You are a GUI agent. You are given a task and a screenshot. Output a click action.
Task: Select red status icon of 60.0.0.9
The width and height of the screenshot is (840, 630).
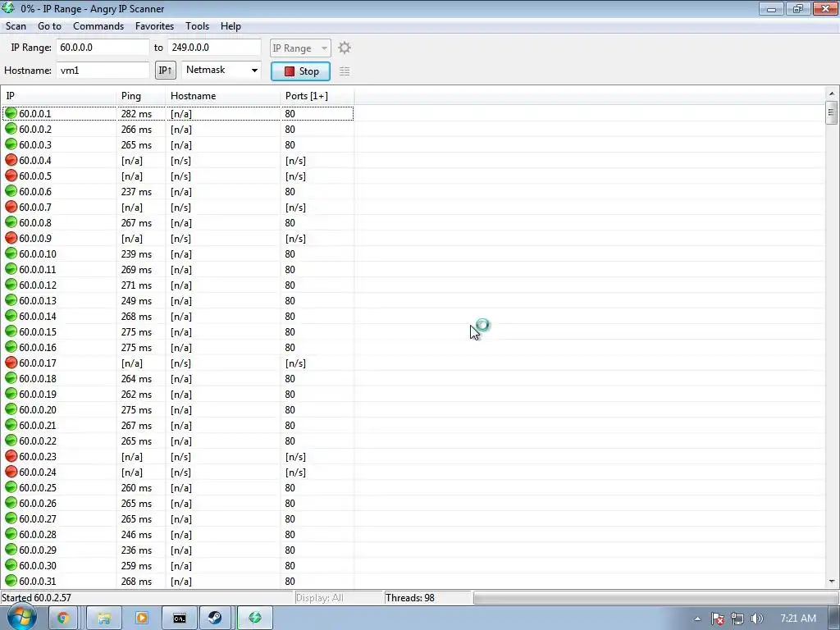[11, 238]
